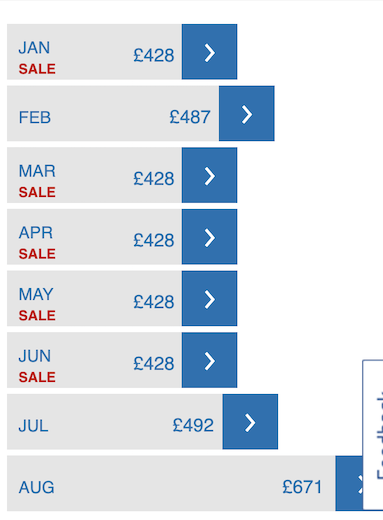The image size is (383, 520).
Task: Select the £671 August price
Action: coord(302,487)
